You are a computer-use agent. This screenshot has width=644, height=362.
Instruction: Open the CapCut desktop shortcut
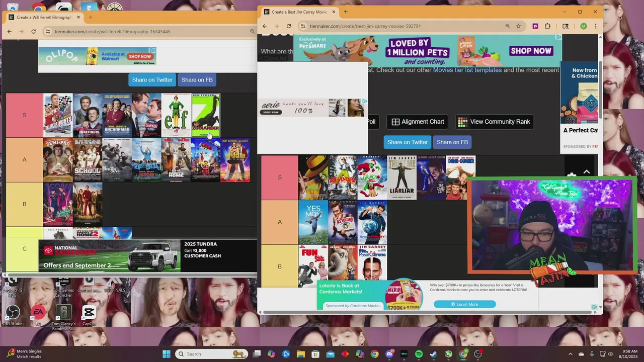89,316
